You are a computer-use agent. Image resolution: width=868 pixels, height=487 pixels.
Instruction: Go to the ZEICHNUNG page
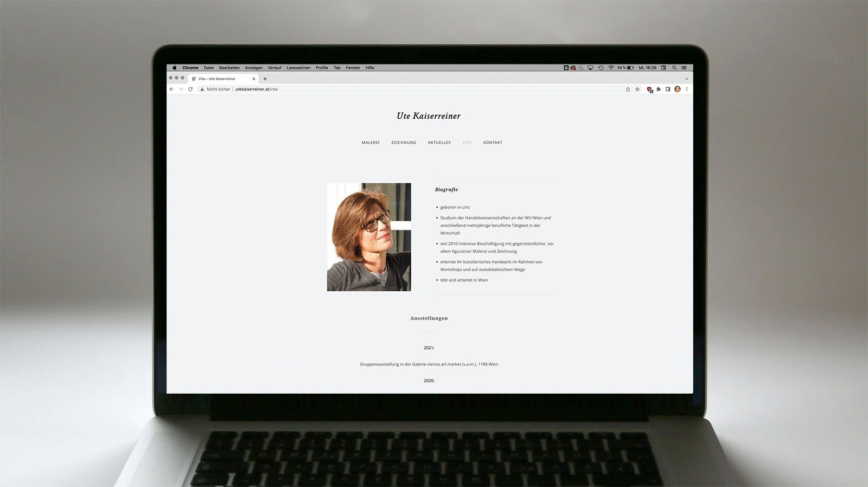point(404,143)
